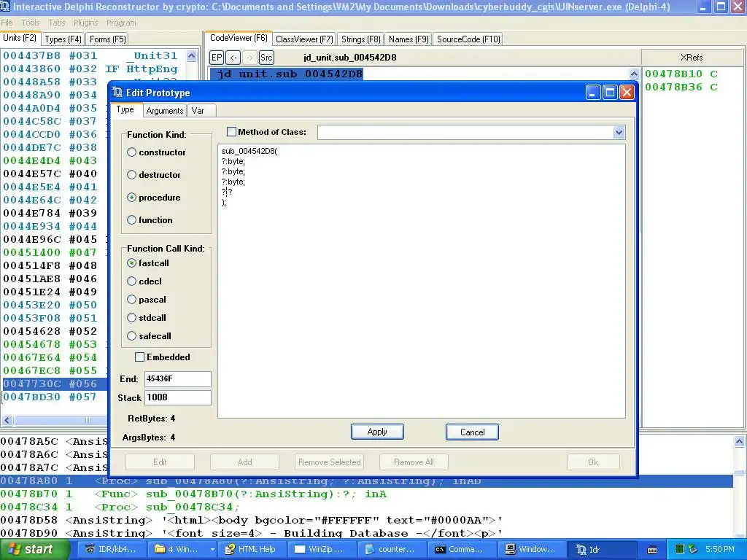The height and width of the screenshot is (560, 747).
Task: Click the keyboard icon in system tray
Action: tap(652, 550)
